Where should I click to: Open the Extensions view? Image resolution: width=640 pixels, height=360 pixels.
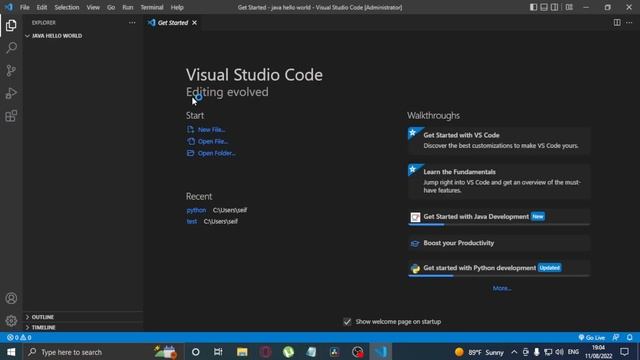(11, 116)
